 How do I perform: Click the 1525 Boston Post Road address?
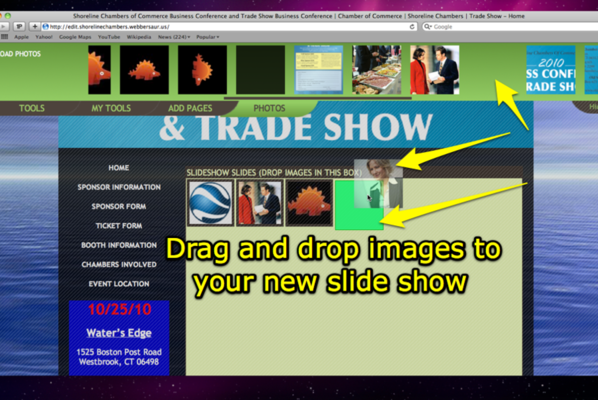tap(119, 352)
